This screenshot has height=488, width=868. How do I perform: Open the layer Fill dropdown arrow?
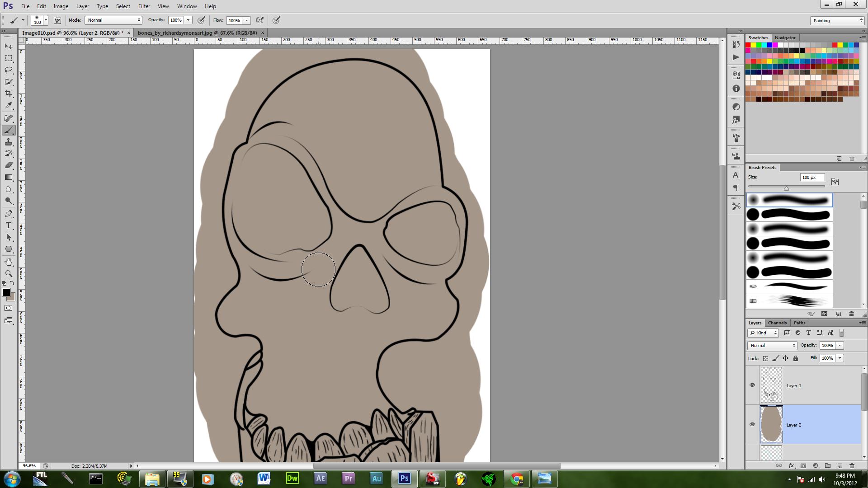(x=840, y=358)
